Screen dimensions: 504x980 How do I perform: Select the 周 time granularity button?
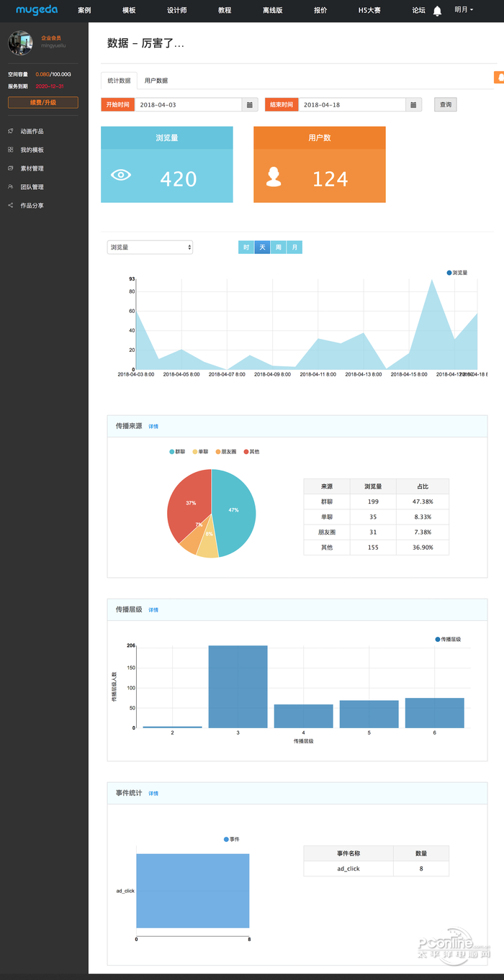pyautogui.click(x=278, y=248)
